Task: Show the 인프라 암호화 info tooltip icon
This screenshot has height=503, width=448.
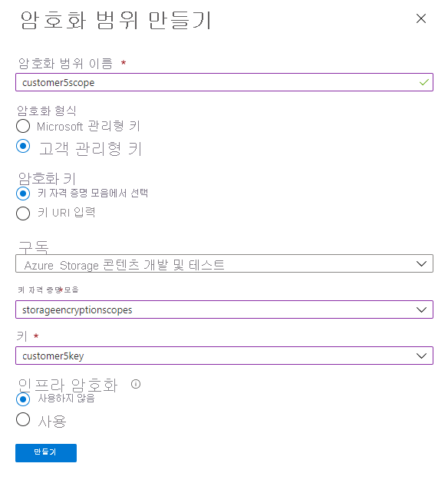Action: 136,384
